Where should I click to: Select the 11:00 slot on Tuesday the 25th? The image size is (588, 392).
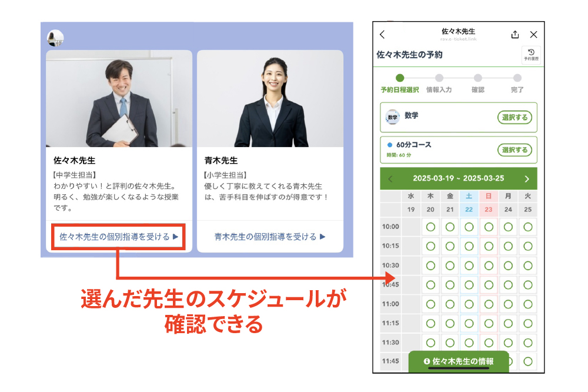pos(527,304)
